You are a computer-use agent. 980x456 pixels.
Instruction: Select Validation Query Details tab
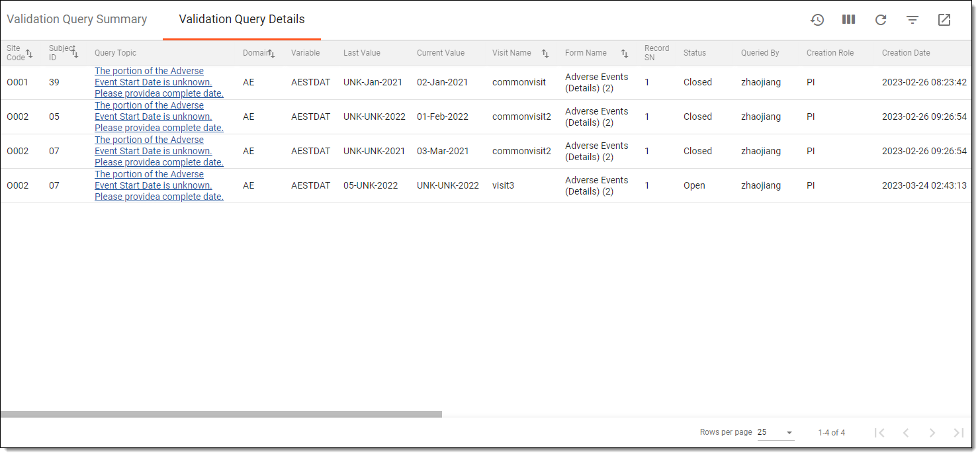[x=242, y=19]
